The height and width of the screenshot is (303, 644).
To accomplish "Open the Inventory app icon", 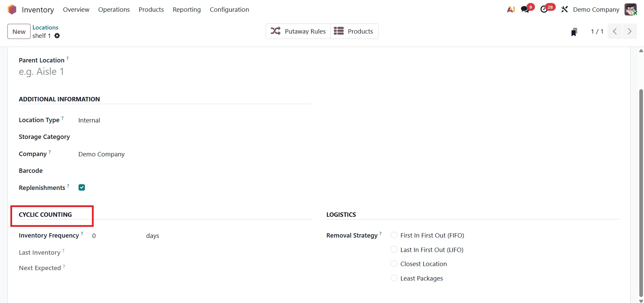I will [x=12, y=9].
